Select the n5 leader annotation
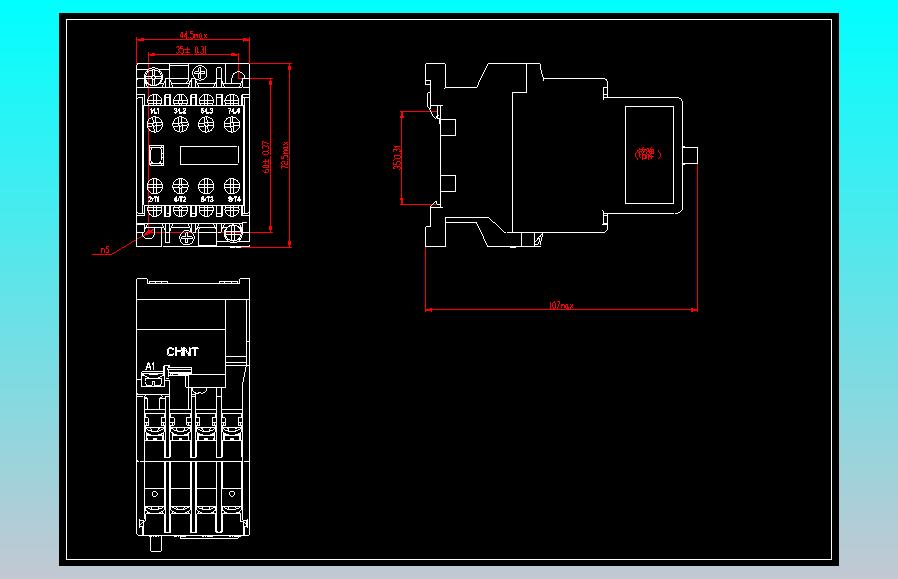 point(105,250)
